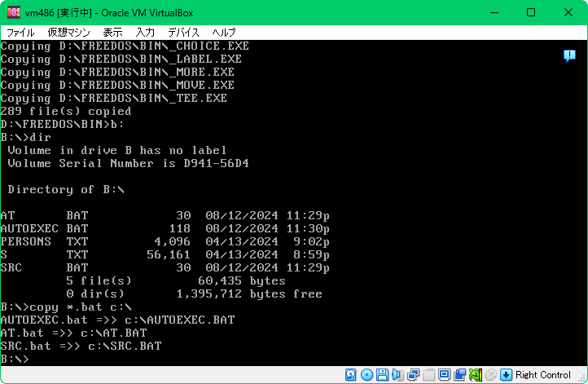Click the '1,395,712 bytes free' line
Viewport: 588px width, 384px height.
coord(249,294)
